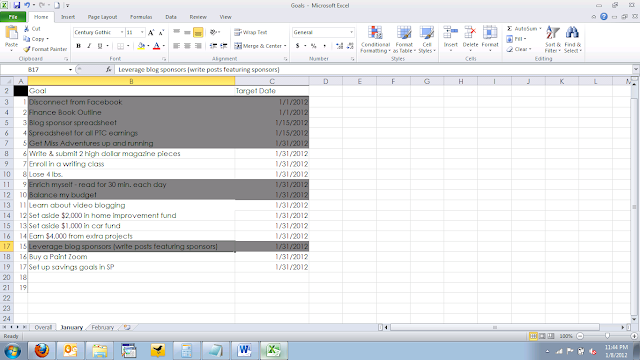
Task: Click the zoom slider handle
Action: pos(607,336)
